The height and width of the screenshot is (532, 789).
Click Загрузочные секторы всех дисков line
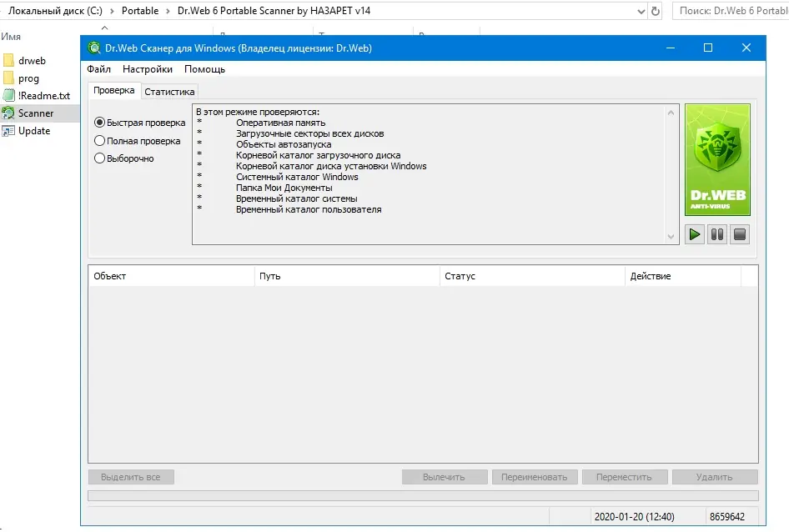(310, 134)
